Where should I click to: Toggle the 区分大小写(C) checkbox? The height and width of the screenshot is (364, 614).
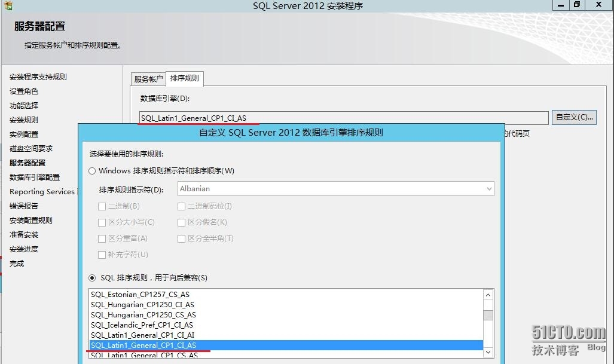tap(102, 222)
